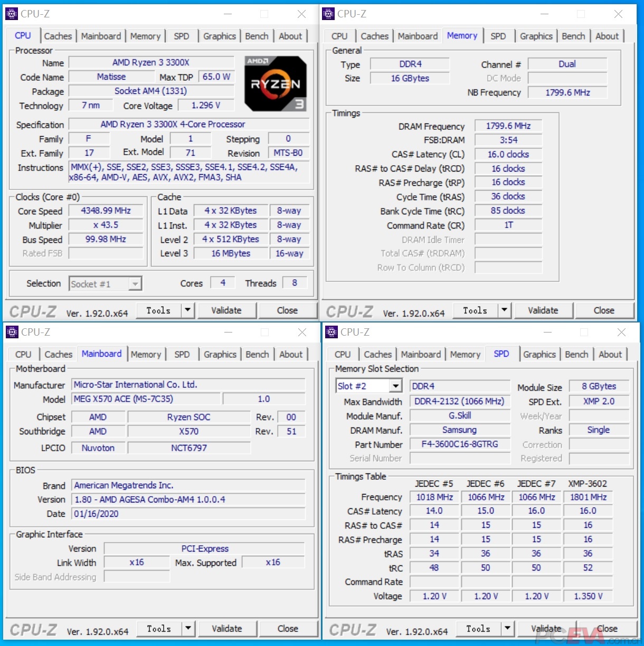Click the CPU-Z icon on the SPD window title bar
The height and width of the screenshot is (646, 644).
(331, 332)
